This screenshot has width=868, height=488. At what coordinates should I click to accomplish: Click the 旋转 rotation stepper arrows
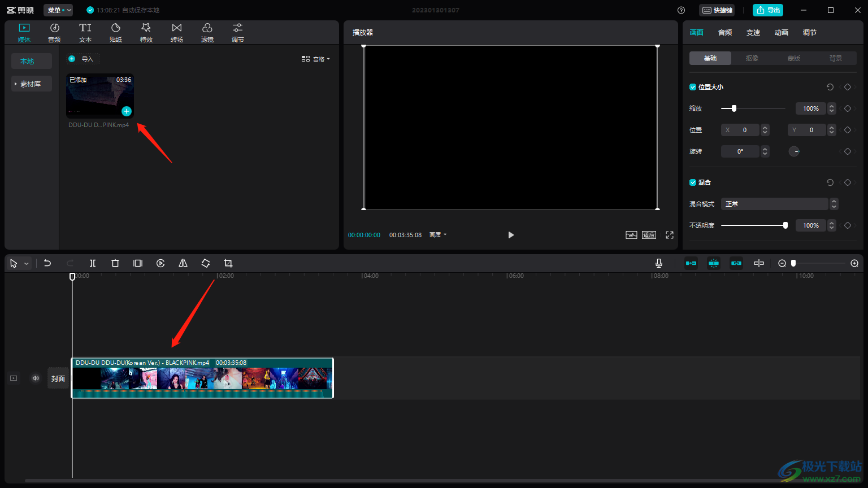pos(765,151)
